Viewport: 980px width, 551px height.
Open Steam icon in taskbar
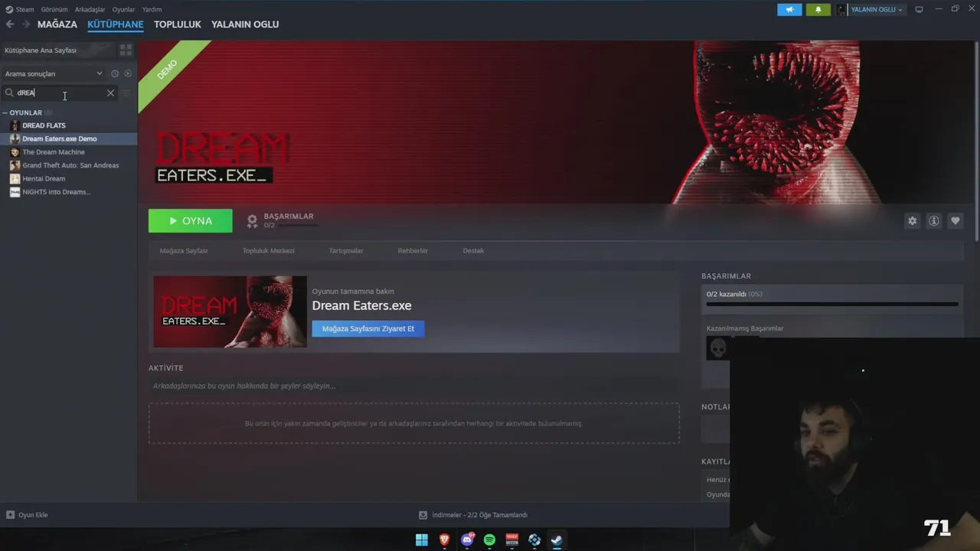coord(557,540)
